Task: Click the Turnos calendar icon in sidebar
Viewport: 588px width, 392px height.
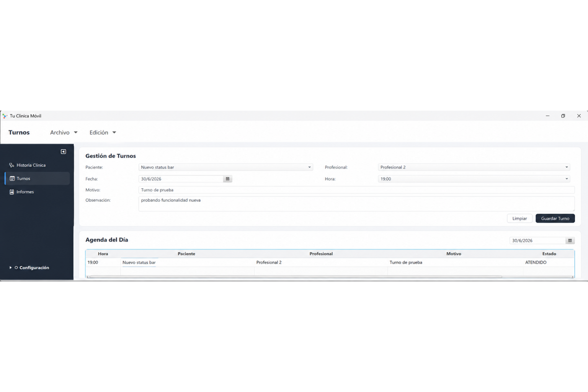Action: coord(12,178)
